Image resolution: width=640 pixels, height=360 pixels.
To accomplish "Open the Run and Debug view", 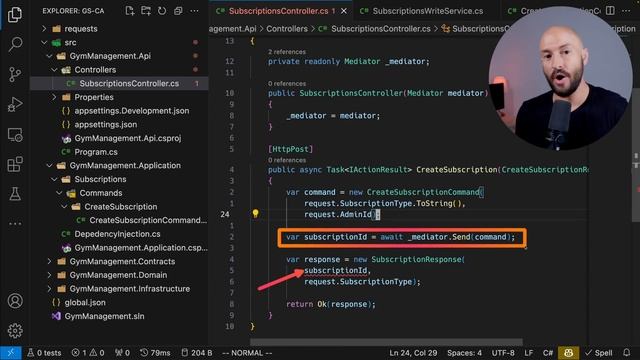I will pos(15,104).
